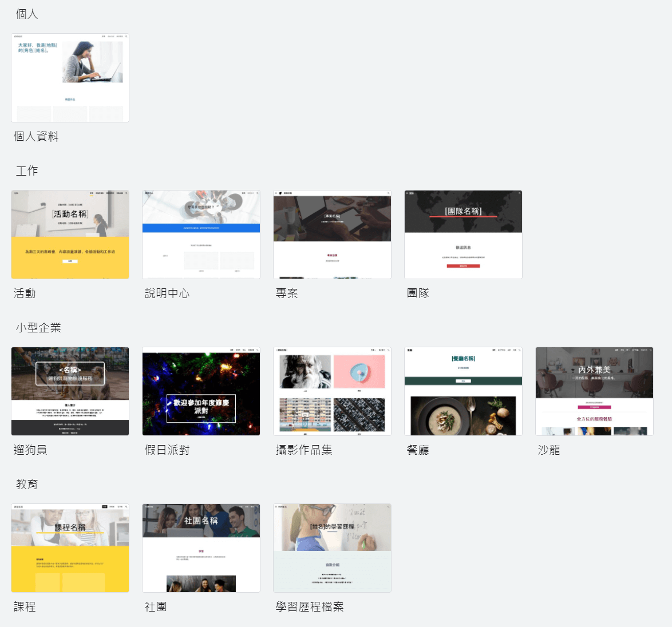Select the 社團 club template thumbnail
The image size is (672, 627).
tap(201, 548)
